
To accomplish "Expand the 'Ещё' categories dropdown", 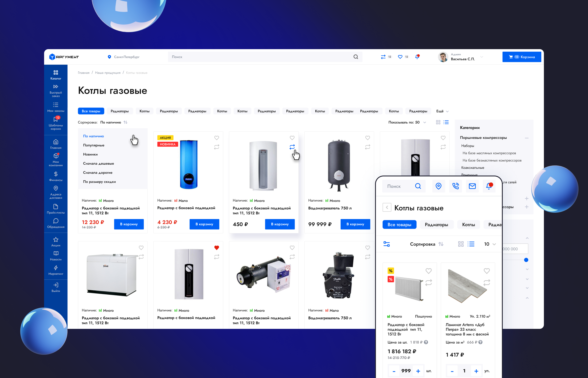I will pyautogui.click(x=442, y=111).
